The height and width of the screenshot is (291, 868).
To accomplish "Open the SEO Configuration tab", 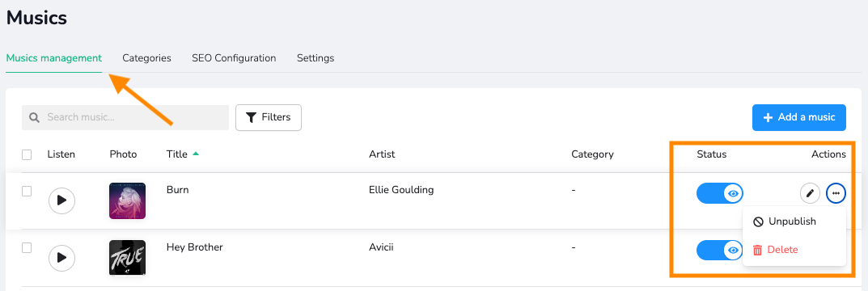I will click(x=234, y=58).
